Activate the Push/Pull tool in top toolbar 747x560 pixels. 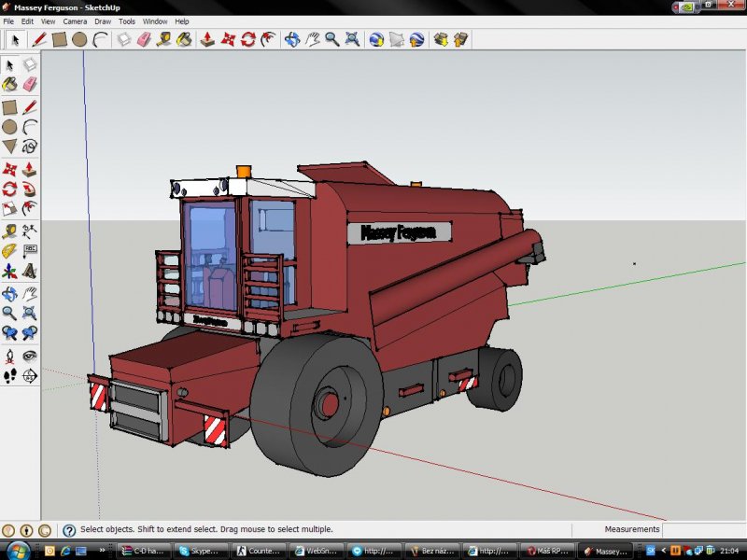coord(207,39)
